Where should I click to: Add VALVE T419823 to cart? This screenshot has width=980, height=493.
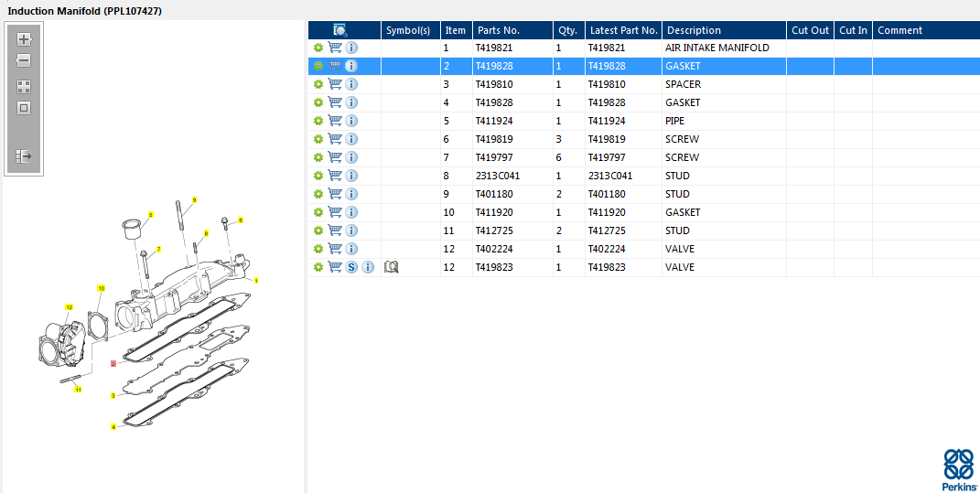pyautogui.click(x=335, y=267)
